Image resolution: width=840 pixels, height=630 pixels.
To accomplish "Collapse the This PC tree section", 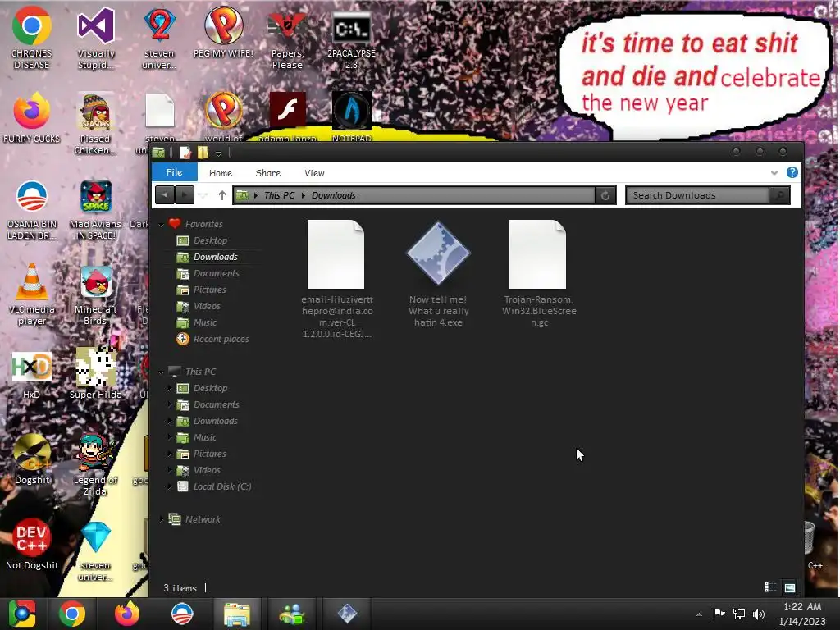I will [x=162, y=372].
